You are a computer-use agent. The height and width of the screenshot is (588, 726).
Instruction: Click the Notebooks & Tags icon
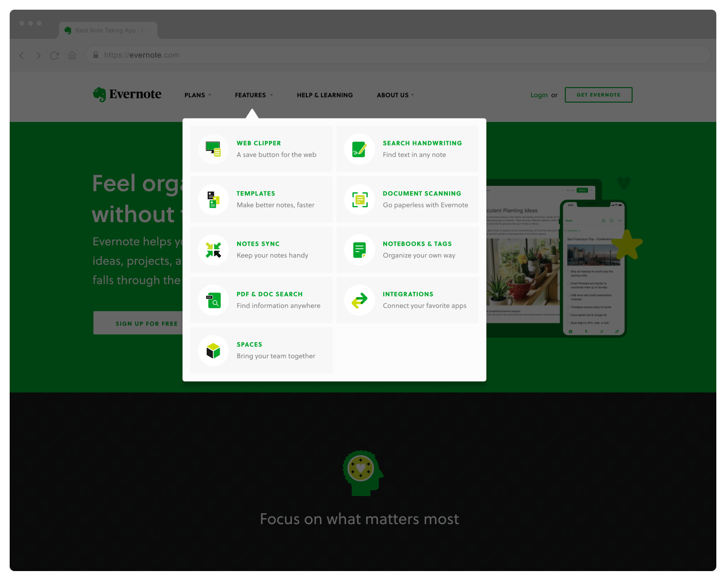[359, 250]
